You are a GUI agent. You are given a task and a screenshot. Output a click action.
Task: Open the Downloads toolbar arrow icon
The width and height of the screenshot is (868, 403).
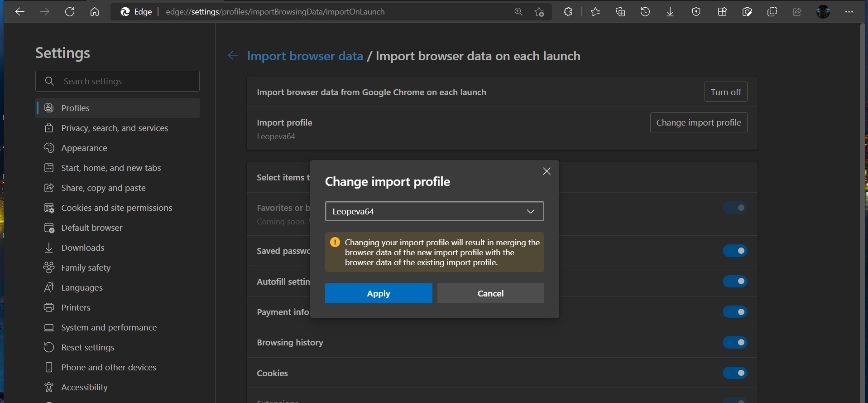670,12
